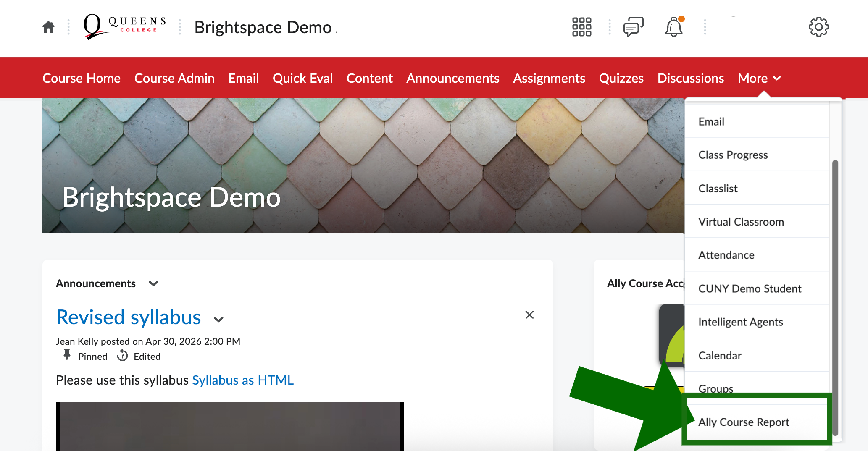Open Announcements in the red navbar
The height and width of the screenshot is (451, 868).
tap(453, 78)
